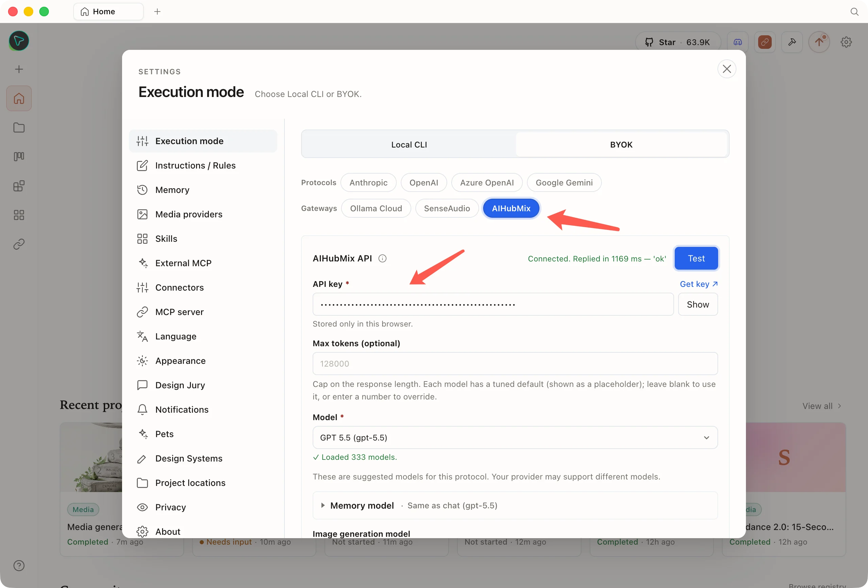Click the update arrow icon with notification dot

[x=819, y=42]
